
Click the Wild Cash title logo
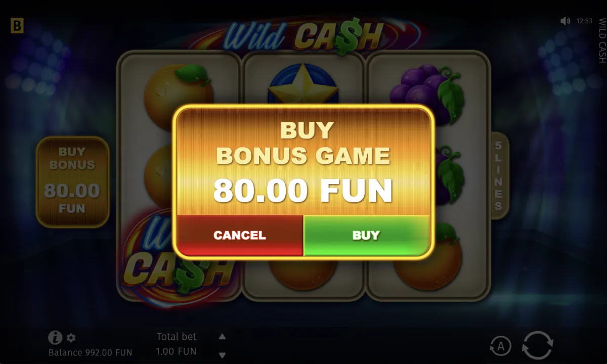coord(302,34)
